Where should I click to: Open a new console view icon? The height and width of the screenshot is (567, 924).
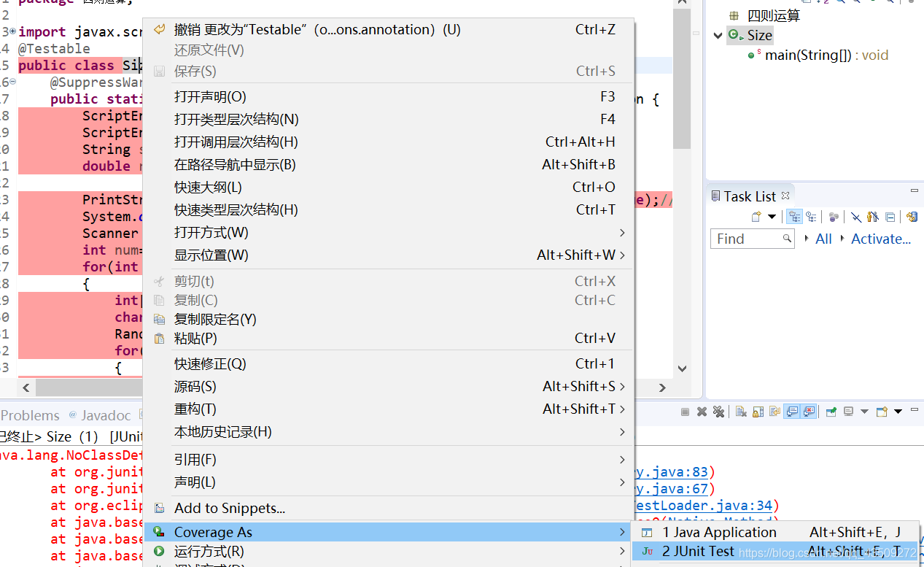[x=882, y=412]
